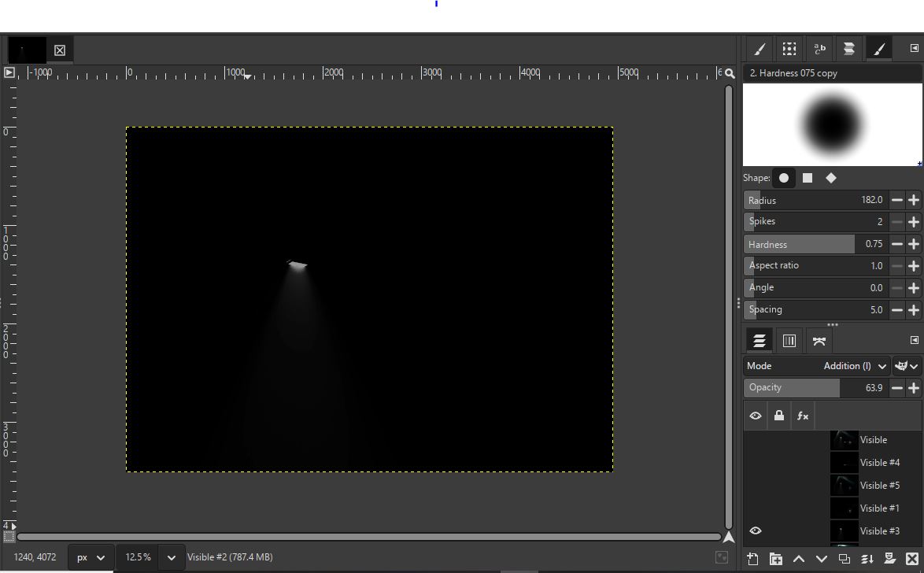Adjust the layer Opacity slider
Screen dimensions: 924x573
tap(816, 388)
